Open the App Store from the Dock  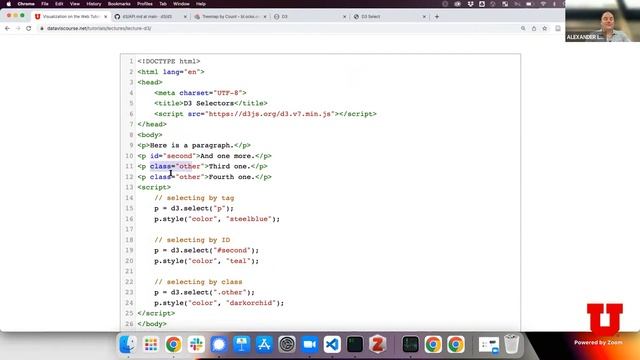coord(264,344)
